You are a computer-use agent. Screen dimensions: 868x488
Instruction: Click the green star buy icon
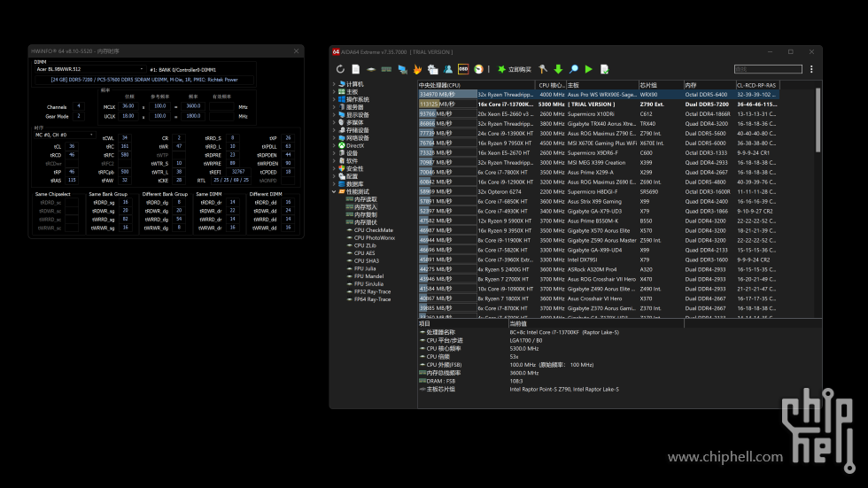(x=501, y=69)
